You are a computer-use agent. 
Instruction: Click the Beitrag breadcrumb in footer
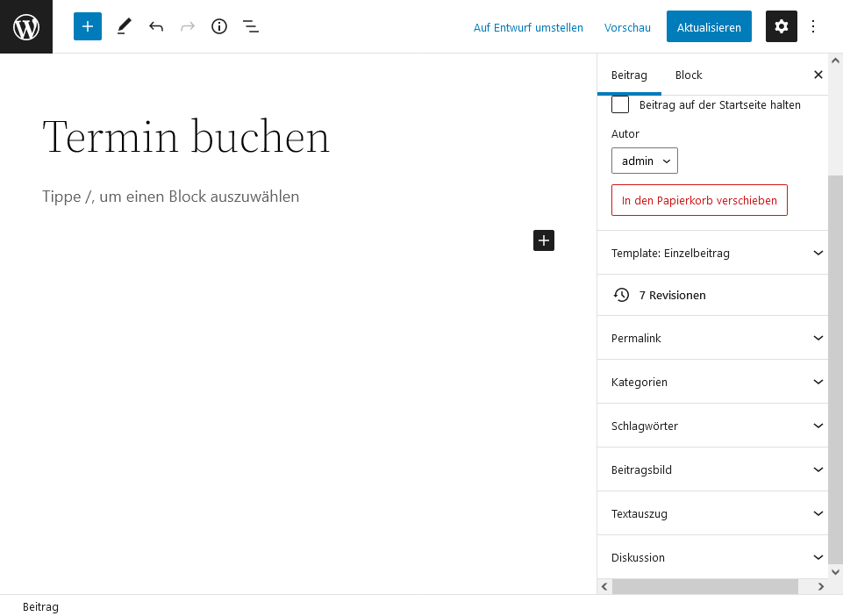(x=40, y=606)
